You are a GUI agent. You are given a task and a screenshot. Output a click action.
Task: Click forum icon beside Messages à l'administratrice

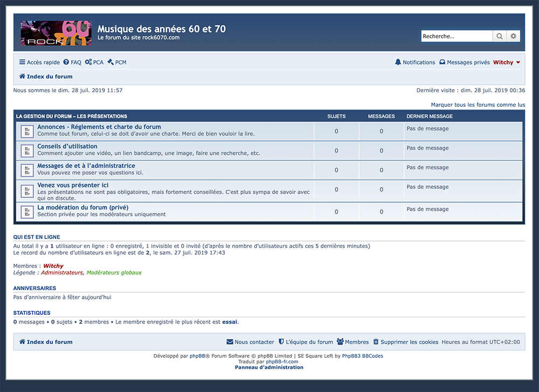click(27, 170)
